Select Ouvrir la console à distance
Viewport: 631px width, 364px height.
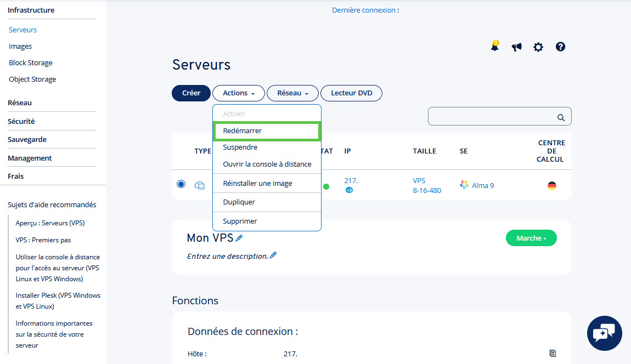point(267,164)
